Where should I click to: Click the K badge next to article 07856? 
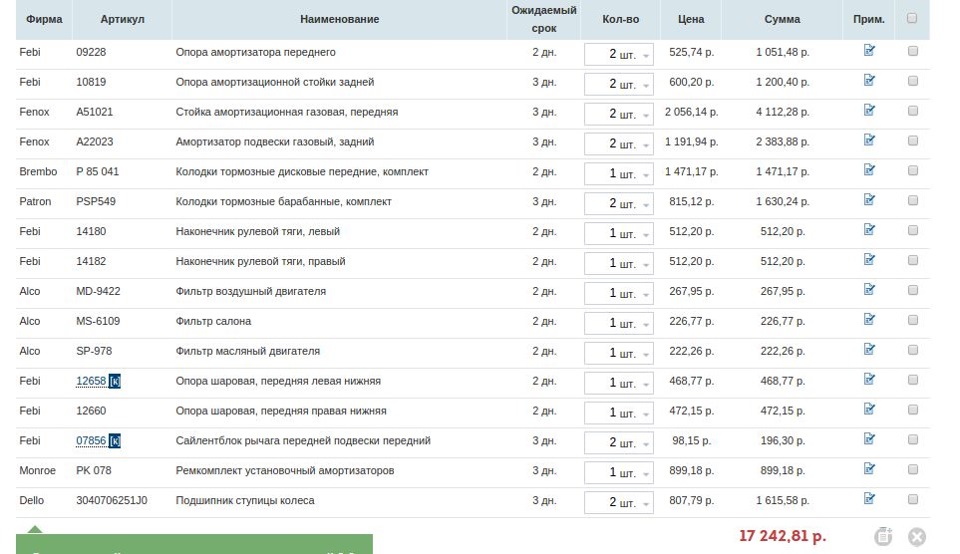tap(114, 441)
